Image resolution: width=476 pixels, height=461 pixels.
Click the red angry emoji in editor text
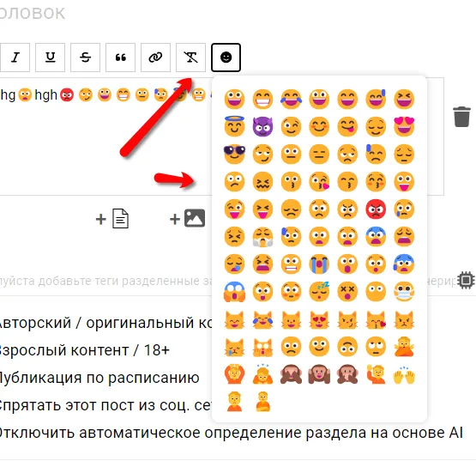67,94
